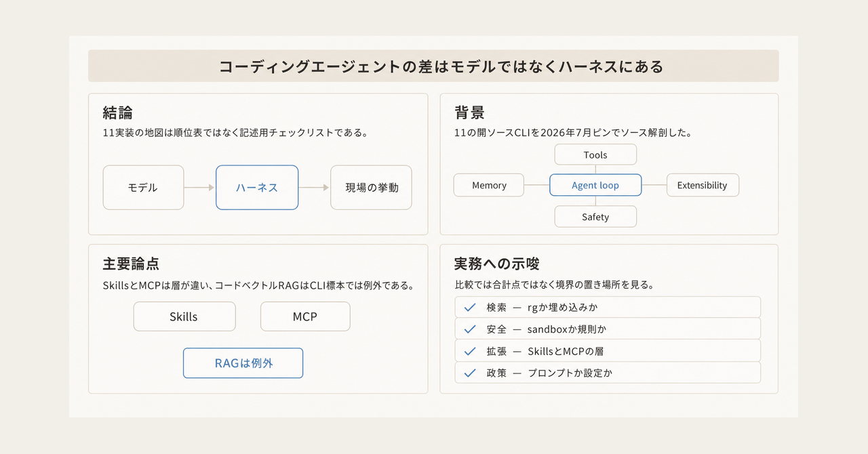Click the text 安全 — sandboxか規則か
Screen dimensions: 868x454
click(546, 329)
